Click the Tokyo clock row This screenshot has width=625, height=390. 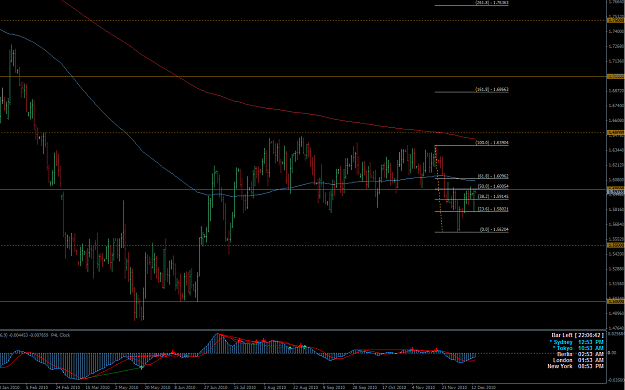point(578,348)
